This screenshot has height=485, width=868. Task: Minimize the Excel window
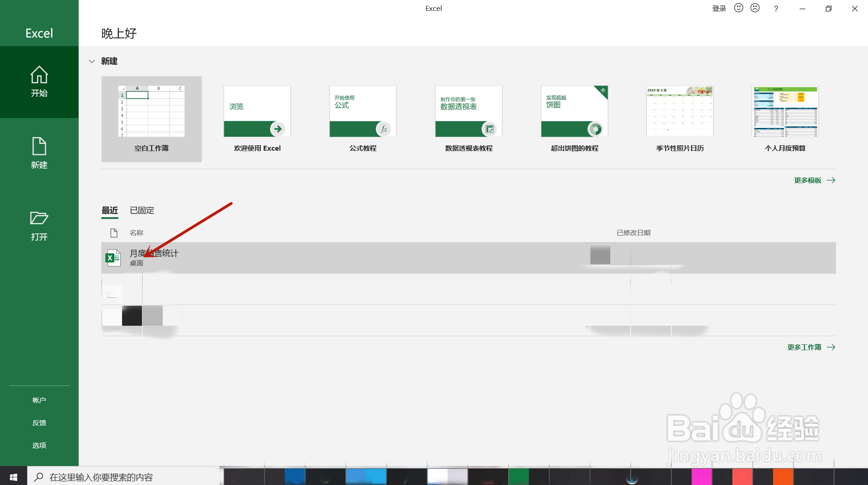tap(802, 8)
